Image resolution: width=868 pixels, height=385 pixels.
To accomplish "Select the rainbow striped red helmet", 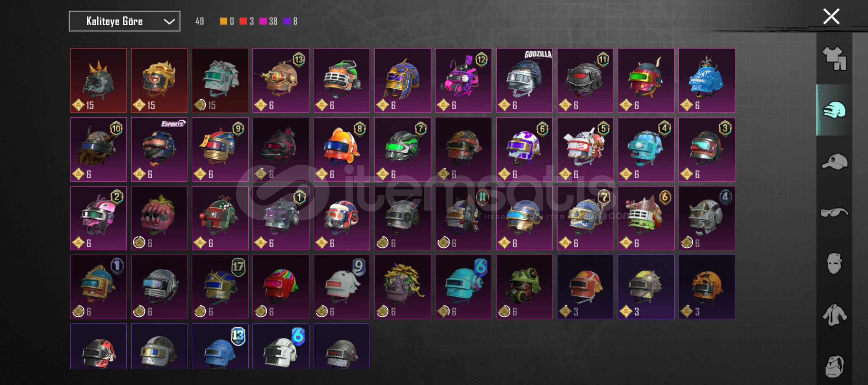I will coord(281,287).
